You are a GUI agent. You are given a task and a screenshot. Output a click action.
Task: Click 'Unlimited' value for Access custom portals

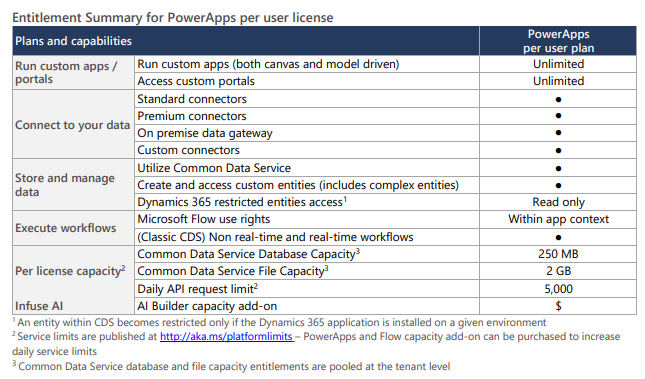tap(558, 81)
